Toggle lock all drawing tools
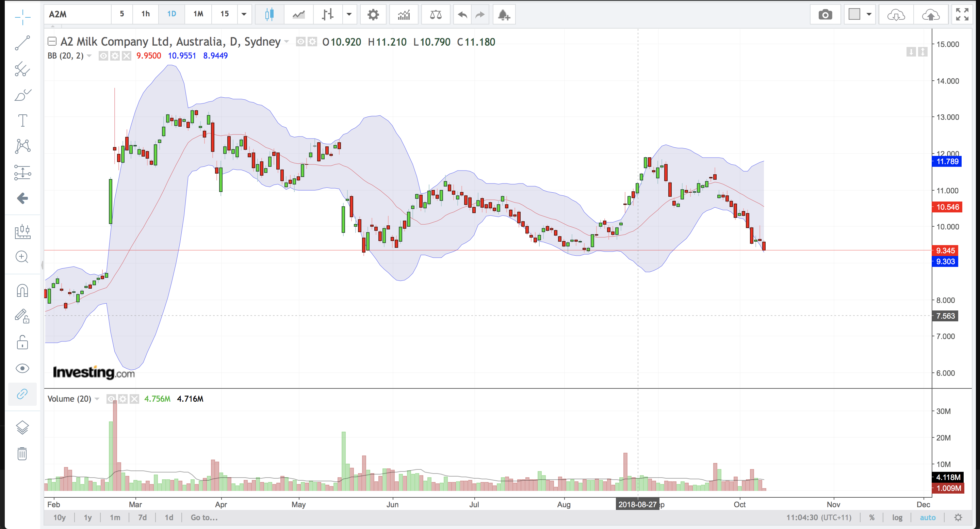 click(22, 342)
